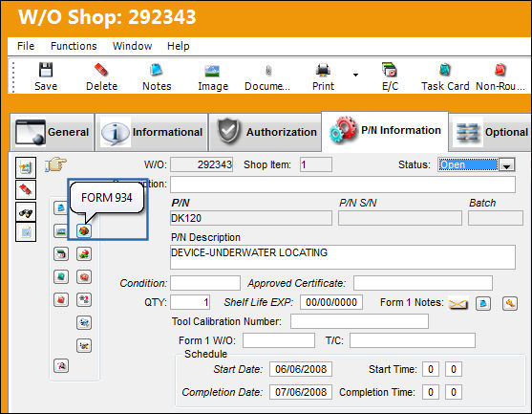Click the red non-routine icon in small panel's left column
532x414 pixels.
tap(61, 299)
